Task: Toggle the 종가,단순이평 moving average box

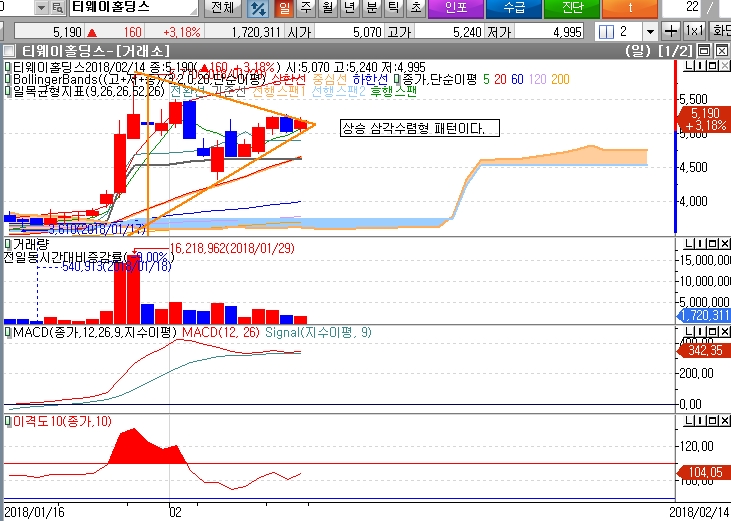Action: point(397,79)
